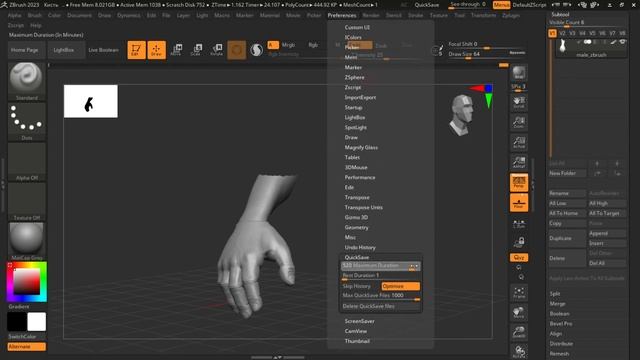Open the Preferences menu
This screenshot has width=640, height=360.
tap(342, 15)
